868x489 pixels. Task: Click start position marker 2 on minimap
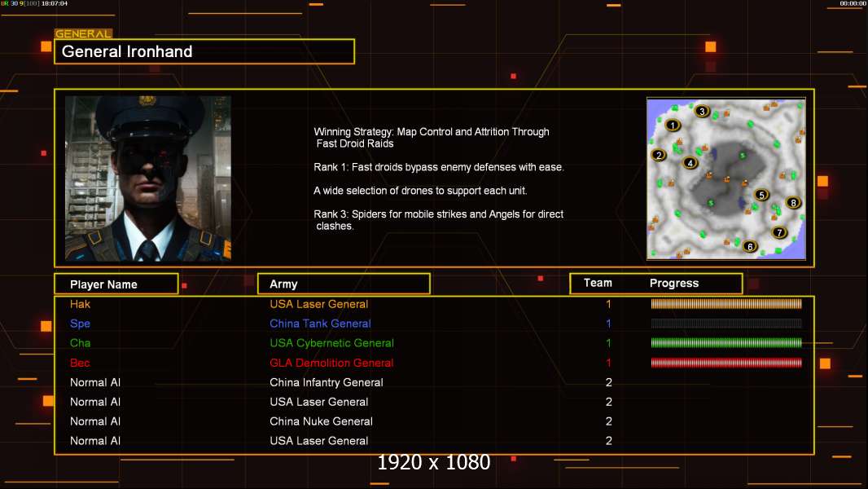pyautogui.click(x=659, y=155)
